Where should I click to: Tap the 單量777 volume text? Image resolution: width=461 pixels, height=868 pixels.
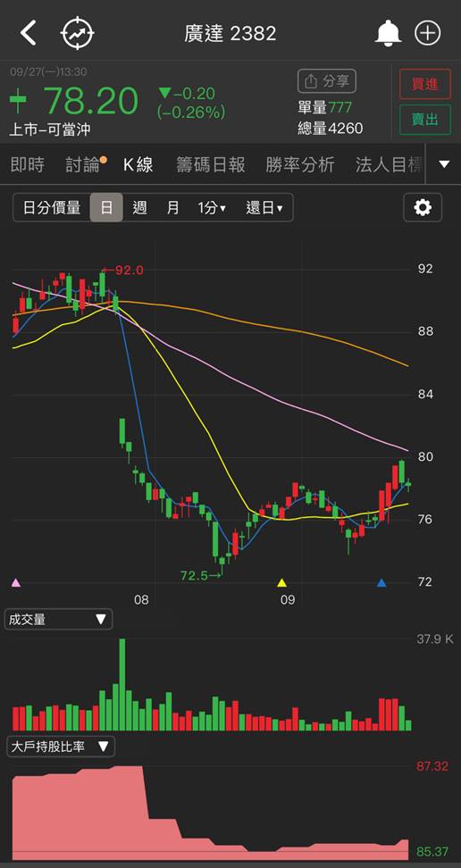tap(324, 107)
